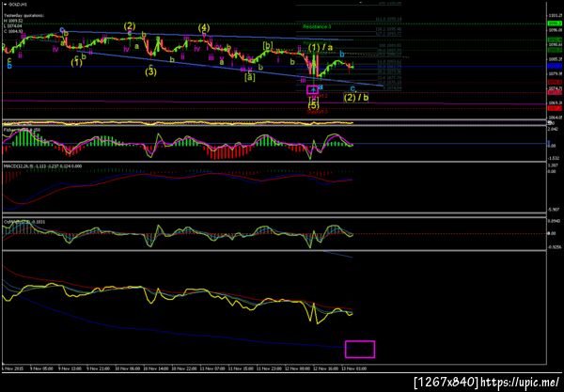The height and width of the screenshot is (392, 564).
Task: Click the "13 Nov 01:00" time axis label
Action: pyautogui.click(x=353, y=368)
